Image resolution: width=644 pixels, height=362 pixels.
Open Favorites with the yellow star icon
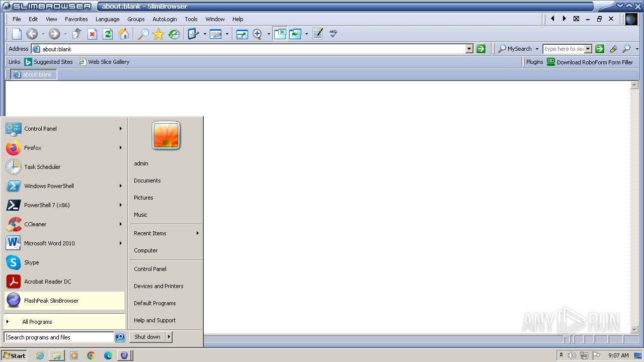click(x=158, y=34)
